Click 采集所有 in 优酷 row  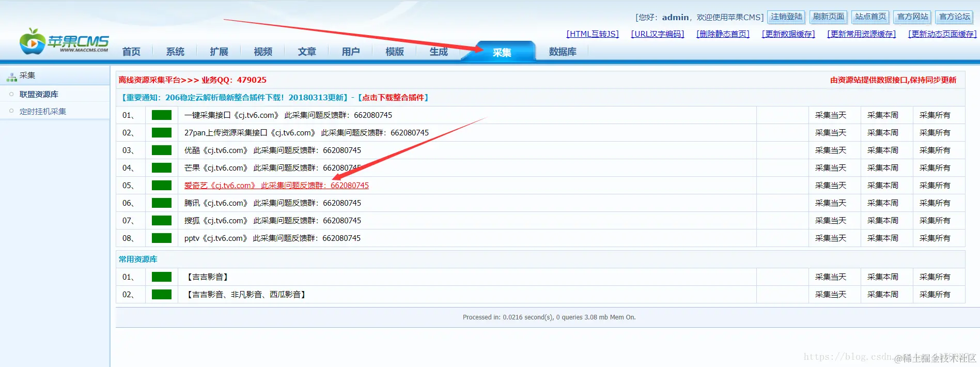pos(935,150)
